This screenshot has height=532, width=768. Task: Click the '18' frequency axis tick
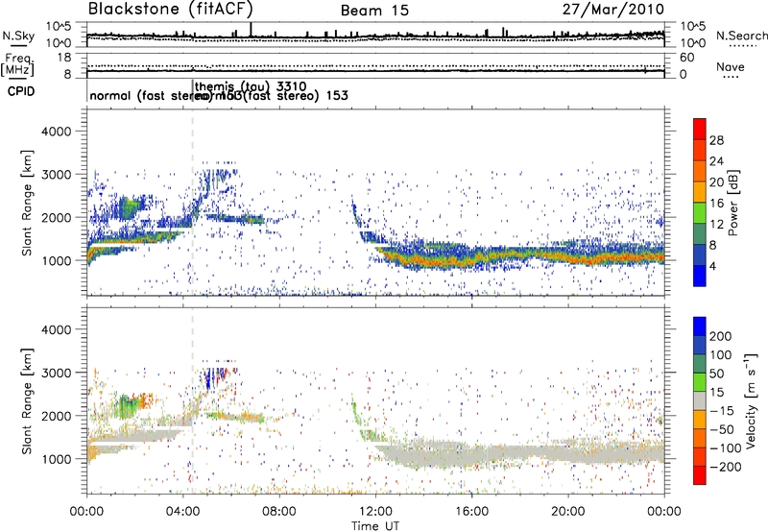pos(64,58)
